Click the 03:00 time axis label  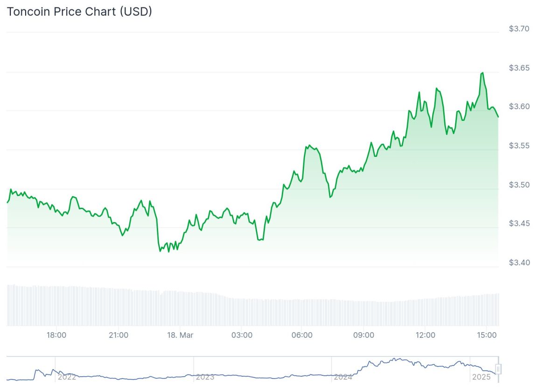[x=242, y=335]
